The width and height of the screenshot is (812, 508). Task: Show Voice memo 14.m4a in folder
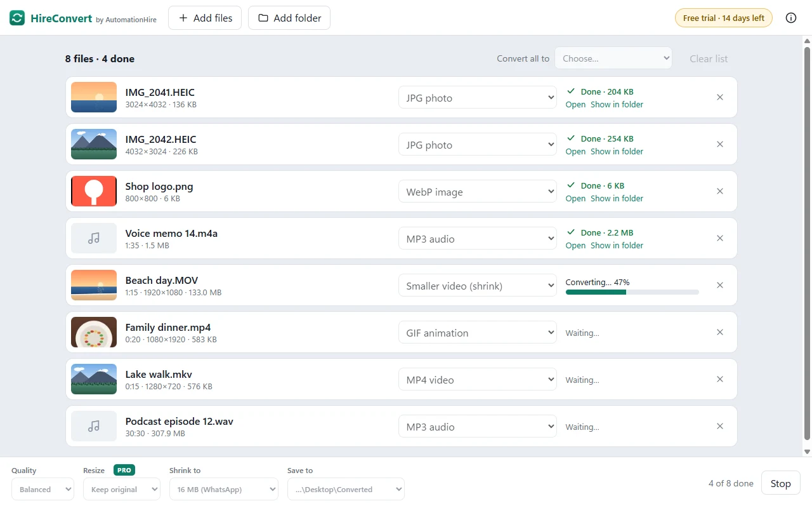617,245
